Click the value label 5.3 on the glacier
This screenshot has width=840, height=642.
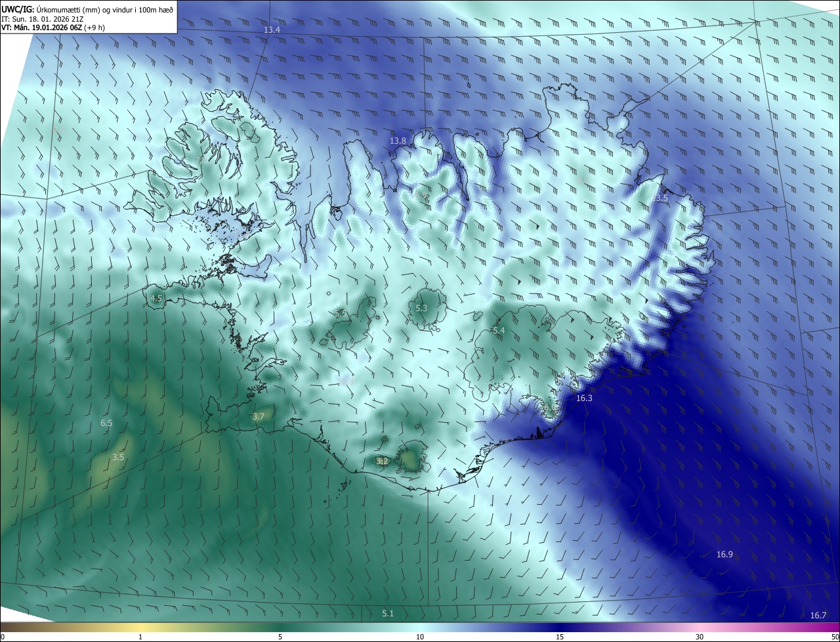[421, 309]
